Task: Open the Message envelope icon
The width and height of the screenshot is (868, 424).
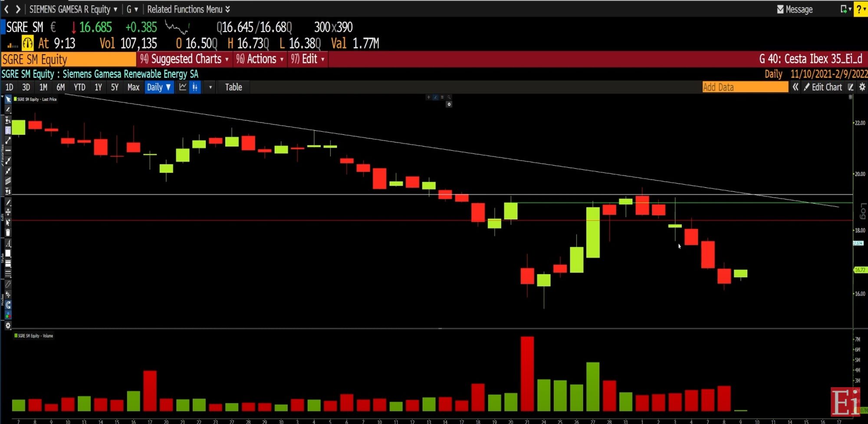Action: point(780,9)
